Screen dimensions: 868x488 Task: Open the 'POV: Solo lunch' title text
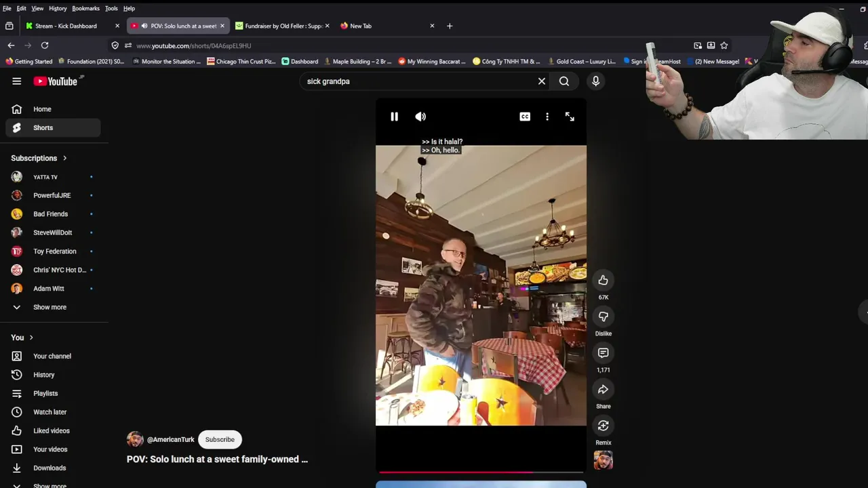tap(217, 459)
